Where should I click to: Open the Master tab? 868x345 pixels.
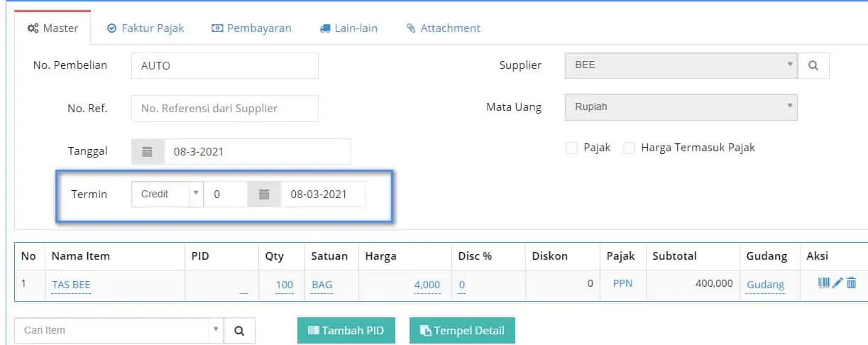[53, 28]
